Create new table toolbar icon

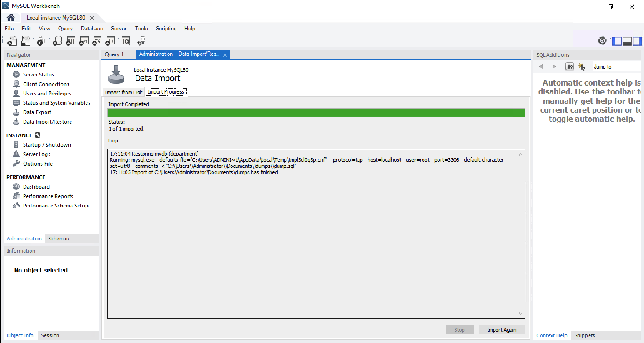[x=71, y=41]
